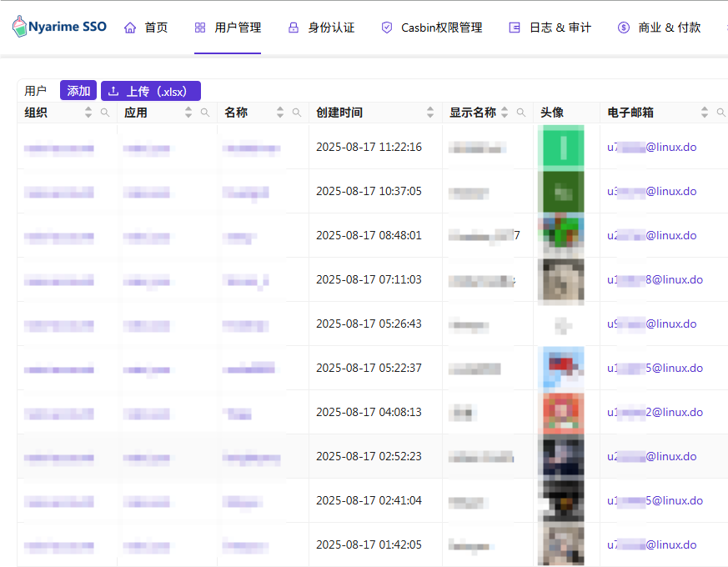Viewport: 728px width, 567px height.
Task: Open search filter for 显示名称 column
Action: pyautogui.click(x=521, y=113)
